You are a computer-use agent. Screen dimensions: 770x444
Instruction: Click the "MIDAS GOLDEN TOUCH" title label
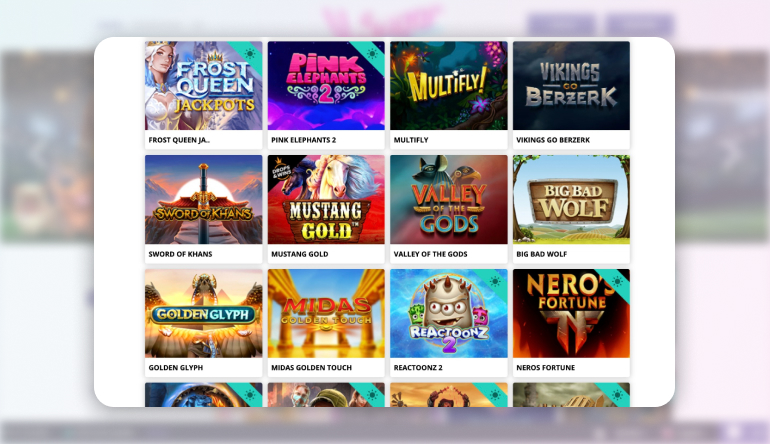point(311,367)
